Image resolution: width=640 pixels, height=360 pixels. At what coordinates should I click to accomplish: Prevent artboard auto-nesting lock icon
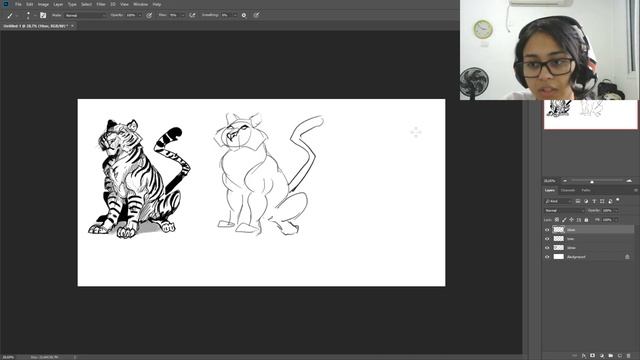click(579, 220)
